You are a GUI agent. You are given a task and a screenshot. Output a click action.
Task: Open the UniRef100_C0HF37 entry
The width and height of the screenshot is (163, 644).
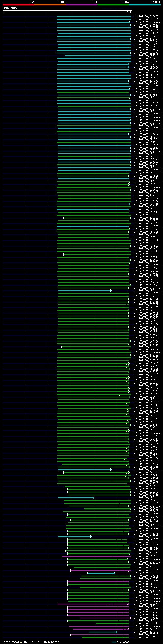(x=146, y=25)
